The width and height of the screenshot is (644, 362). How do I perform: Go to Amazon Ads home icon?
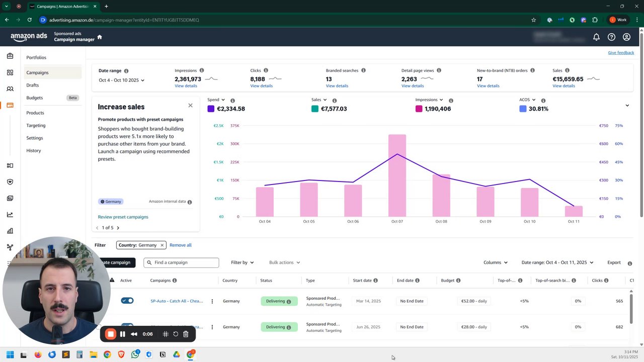pyautogui.click(x=100, y=37)
